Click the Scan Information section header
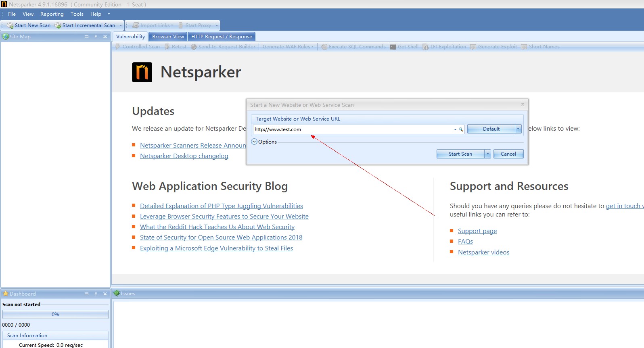 [55, 335]
